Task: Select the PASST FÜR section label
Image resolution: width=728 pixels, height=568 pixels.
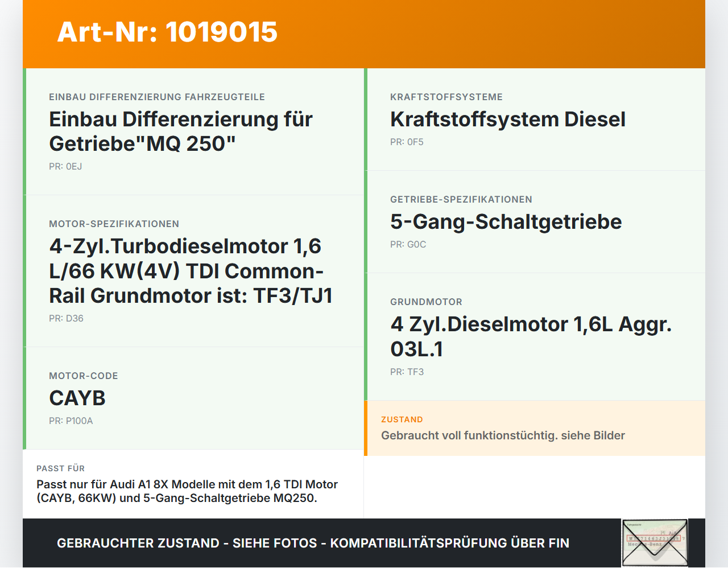Action: point(60,468)
